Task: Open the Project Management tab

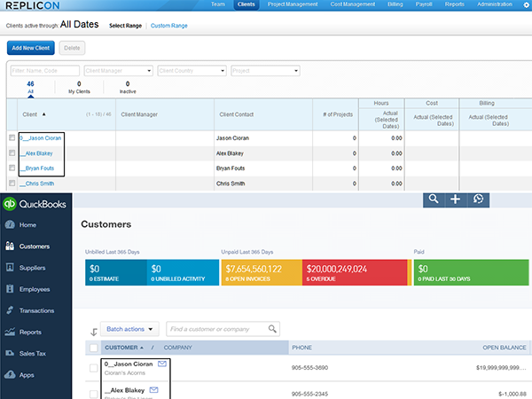Action: click(293, 4)
